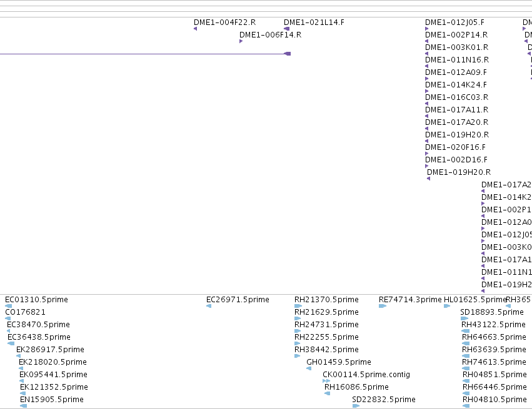This screenshot has width=532, height=409.
Task: Select GH01459.5prime EST
Action: point(339,362)
